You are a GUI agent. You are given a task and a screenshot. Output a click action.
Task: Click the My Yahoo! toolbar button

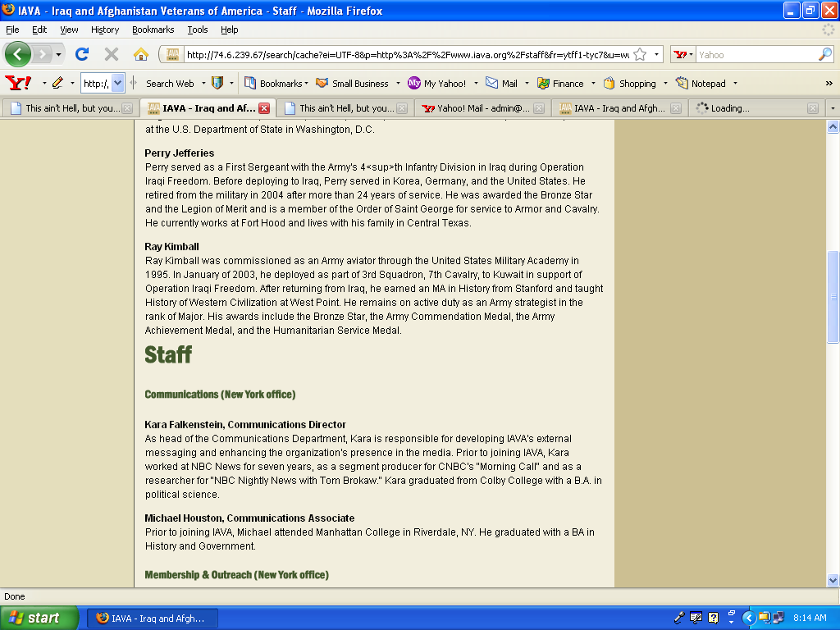[437, 84]
